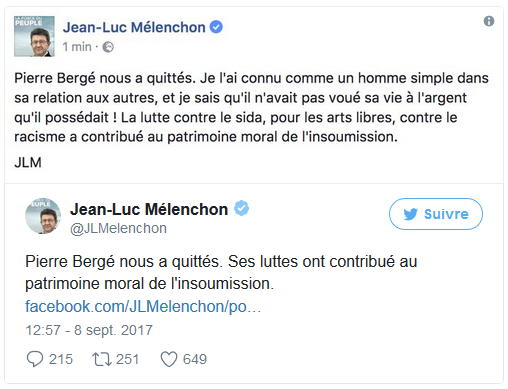Click the Jean-Luc Mélenchon Facebook page name

[x=134, y=27]
